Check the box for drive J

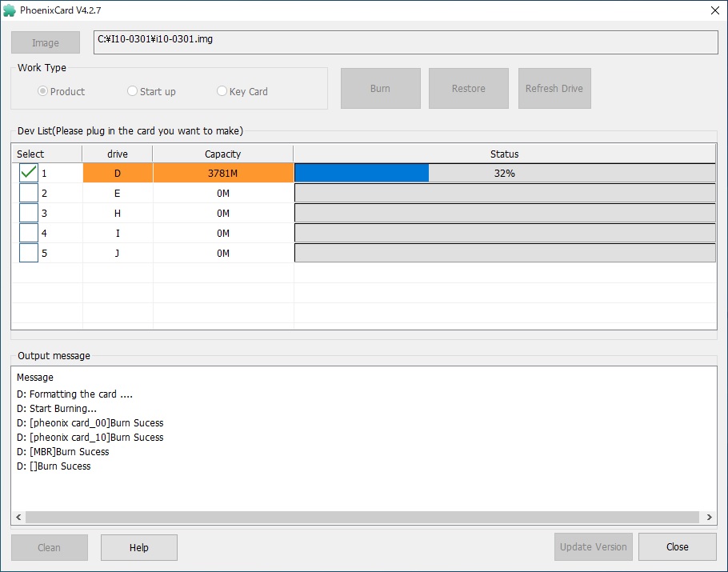tap(29, 253)
